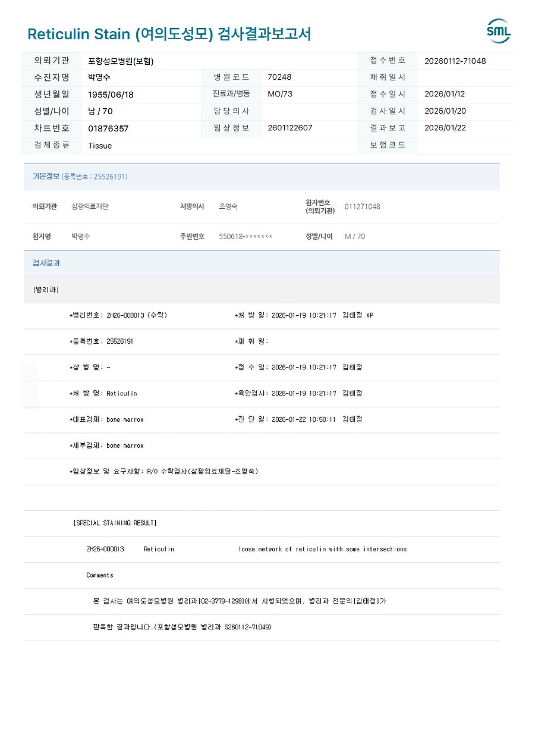Click patient number 011271048
This screenshot has height=756, width=535.
[x=363, y=207]
